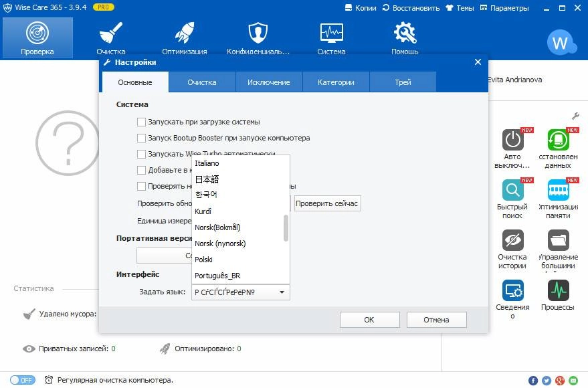The image size is (588, 388).
Task: Open the Проверка (checkup) section
Action: [x=37, y=38]
